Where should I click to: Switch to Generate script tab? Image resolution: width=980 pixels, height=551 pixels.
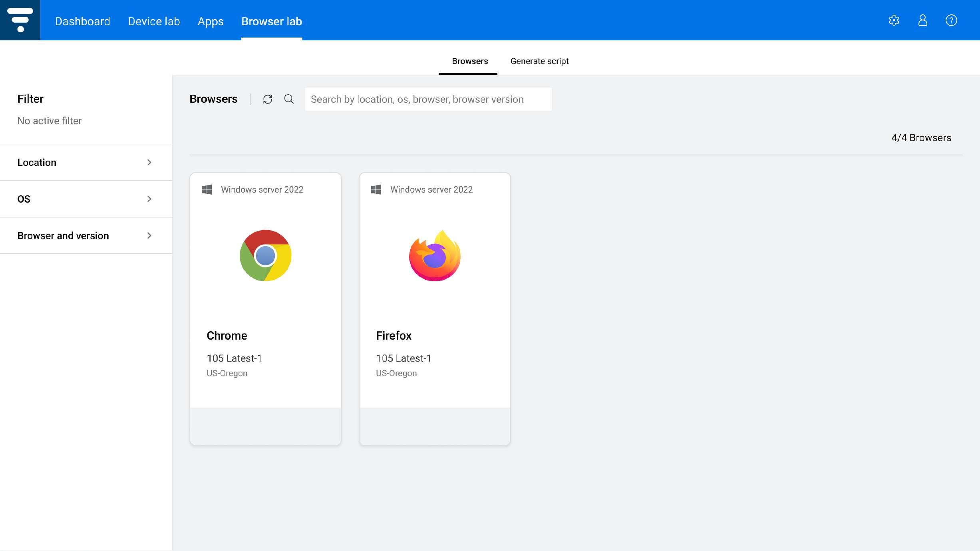(539, 61)
